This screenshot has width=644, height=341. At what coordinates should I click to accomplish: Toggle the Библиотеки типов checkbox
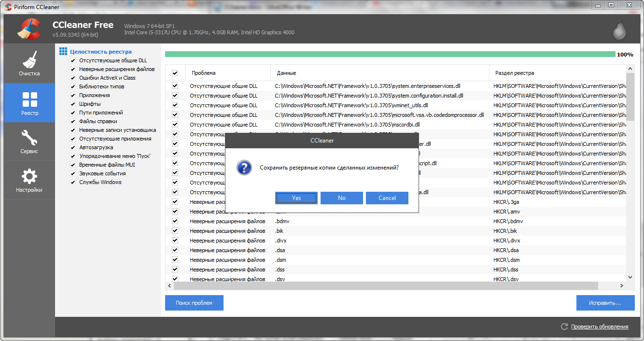click(73, 86)
